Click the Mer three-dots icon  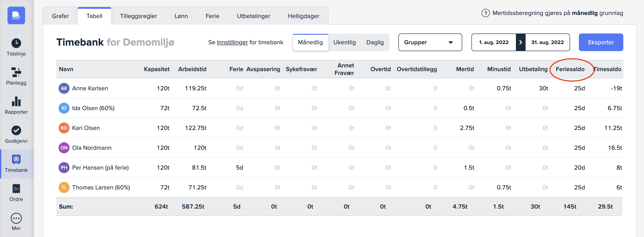(16, 218)
